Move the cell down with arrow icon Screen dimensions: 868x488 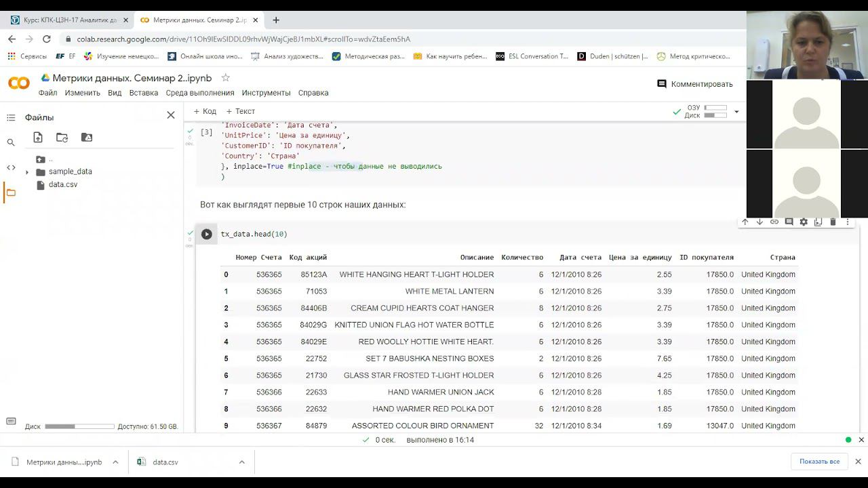759,222
